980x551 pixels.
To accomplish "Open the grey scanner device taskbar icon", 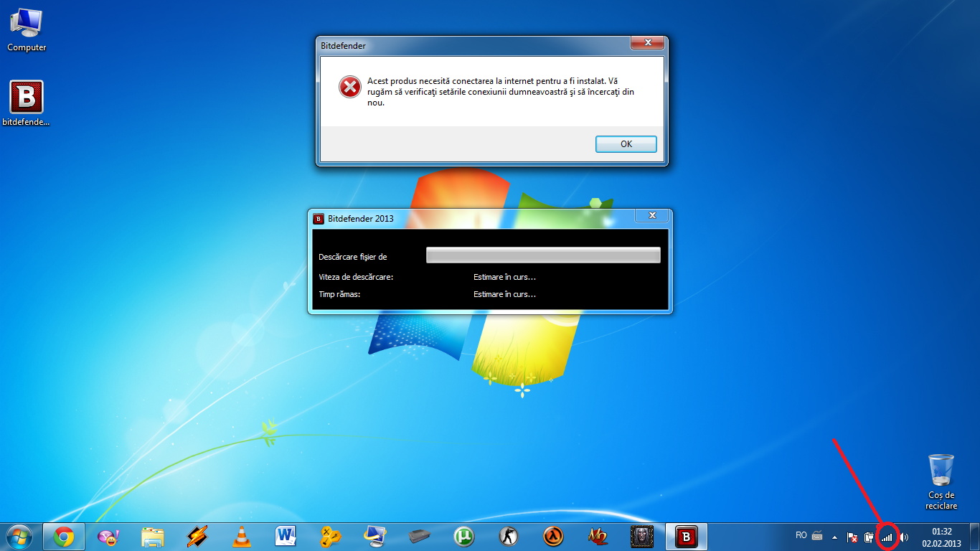I will [x=420, y=537].
